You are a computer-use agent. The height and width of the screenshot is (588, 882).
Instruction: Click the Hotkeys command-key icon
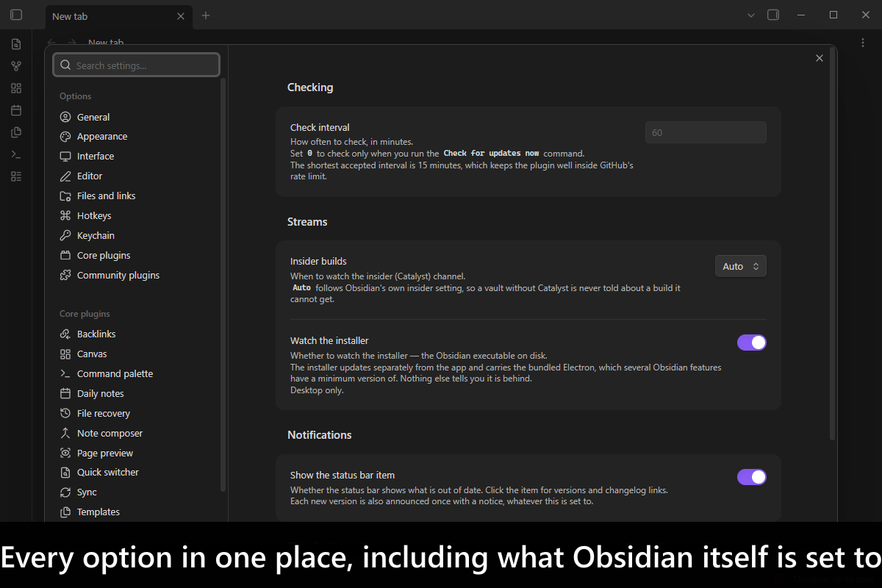pos(65,216)
